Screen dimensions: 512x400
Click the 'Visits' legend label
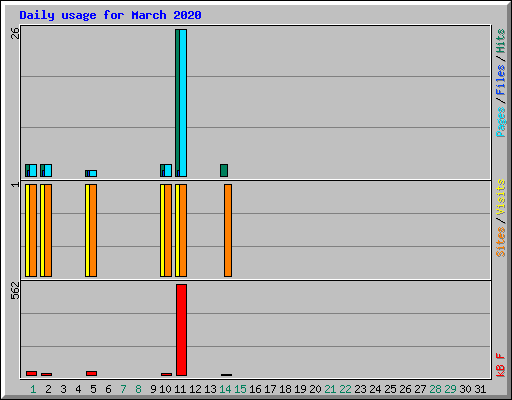coord(500,197)
